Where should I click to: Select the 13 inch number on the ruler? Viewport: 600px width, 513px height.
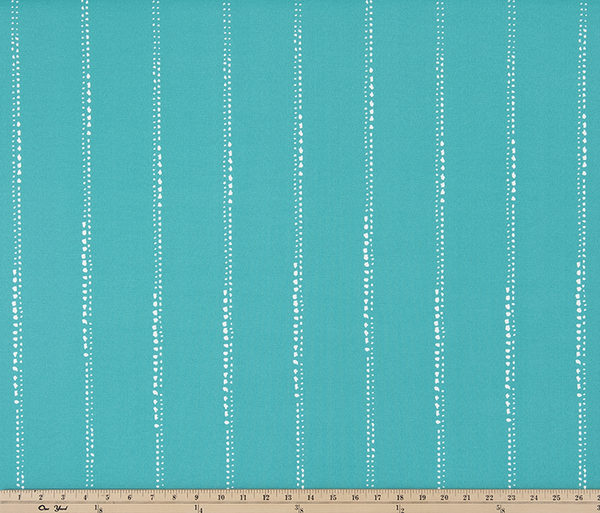click(x=289, y=496)
